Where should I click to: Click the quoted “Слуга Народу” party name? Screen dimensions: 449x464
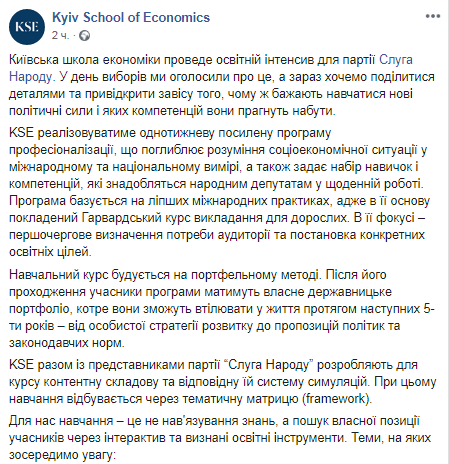click(268, 365)
